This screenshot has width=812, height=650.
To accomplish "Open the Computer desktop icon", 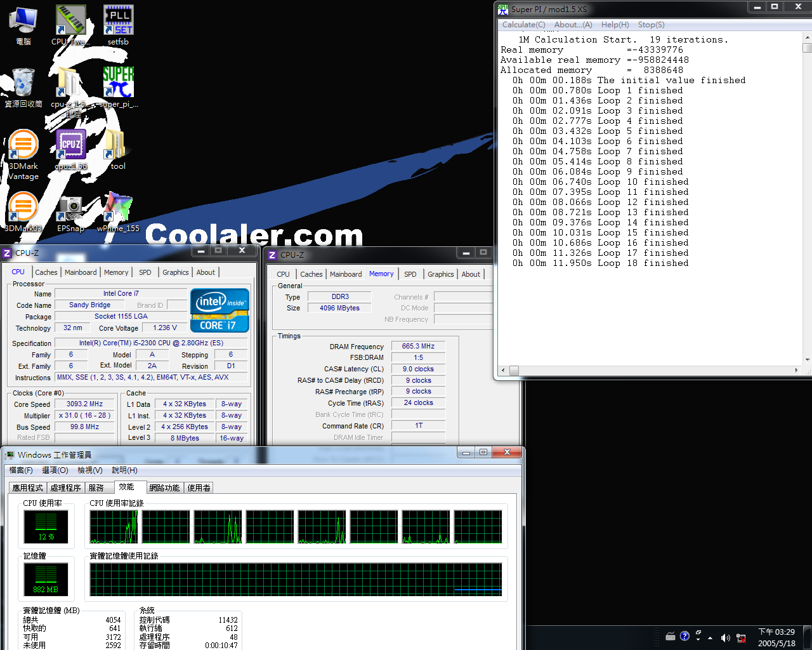I will pos(23,25).
